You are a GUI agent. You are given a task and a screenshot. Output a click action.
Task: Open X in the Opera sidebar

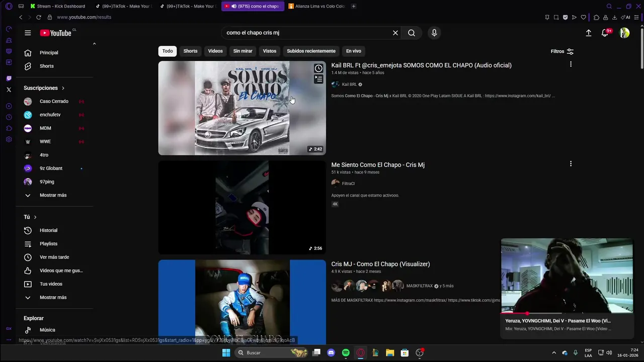[x=9, y=89]
